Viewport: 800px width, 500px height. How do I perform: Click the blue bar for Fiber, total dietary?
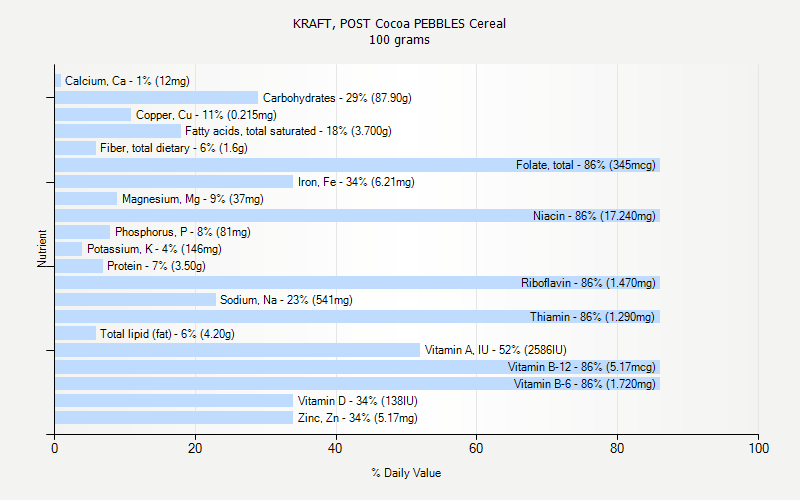coord(76,148)
